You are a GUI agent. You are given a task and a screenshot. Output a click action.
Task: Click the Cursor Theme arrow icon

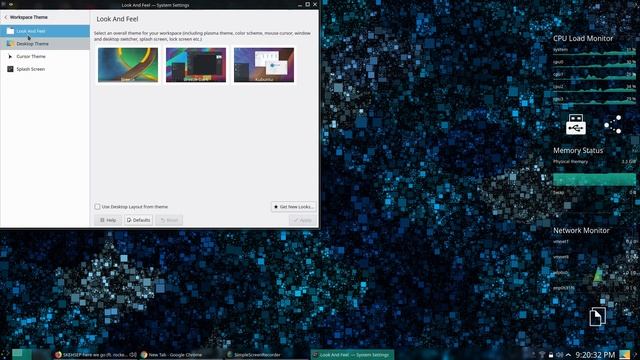[10, 56]
